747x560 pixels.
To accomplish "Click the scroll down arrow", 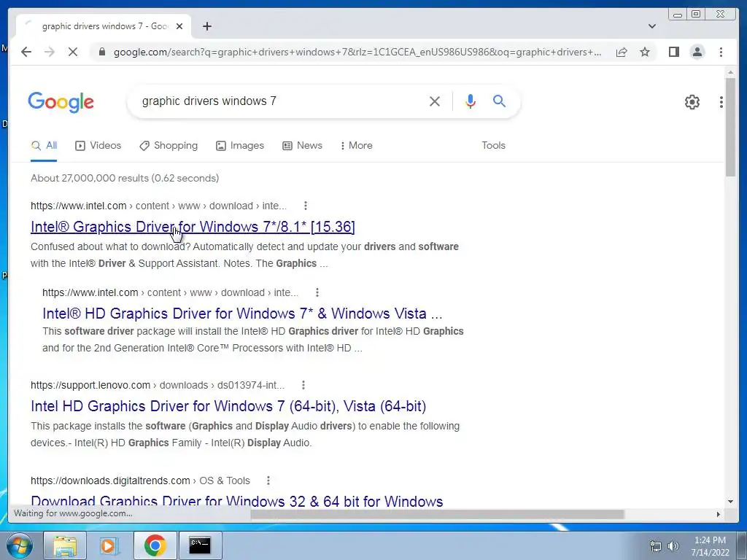I will [x=730, y=502].
